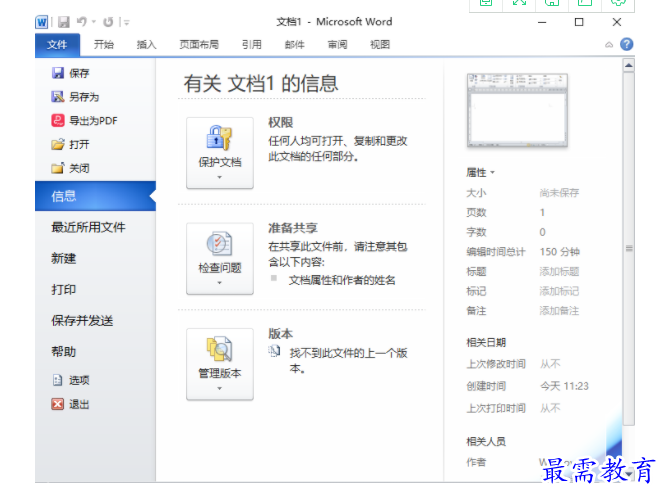Image resolution: width=664 pixels, height=502 pixels.
Task: Click the 150 分钟 editing time value
Action: [559, 252]
